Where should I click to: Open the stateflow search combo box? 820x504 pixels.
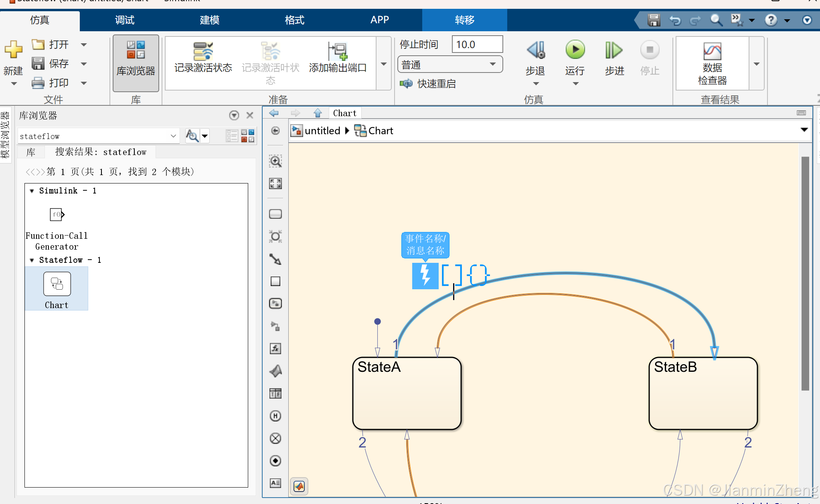coord(173,136)
